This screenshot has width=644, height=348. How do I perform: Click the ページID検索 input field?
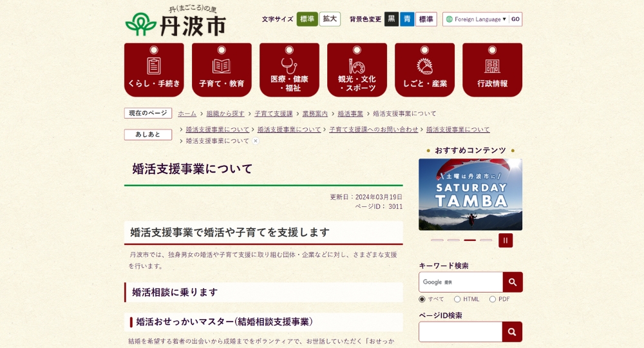coord(460,332)
